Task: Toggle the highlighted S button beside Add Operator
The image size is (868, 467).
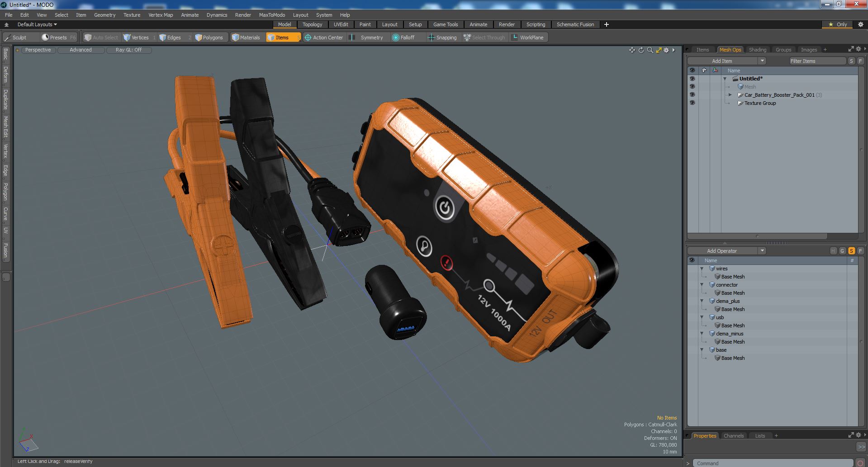Action: point(851,251)
